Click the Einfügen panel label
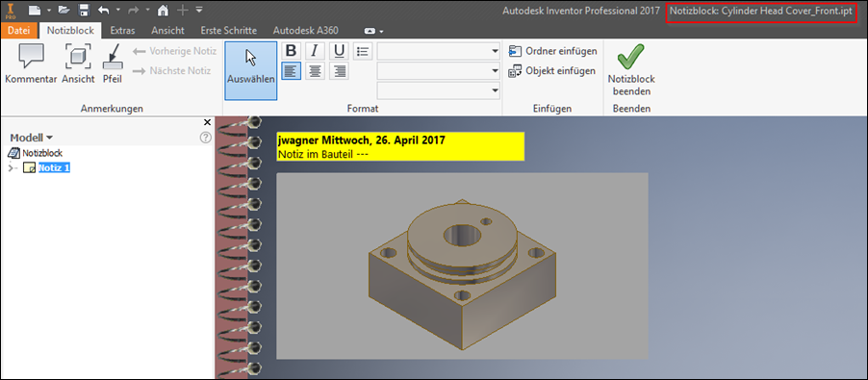The width and height of the screenshot is (868, 380). point(552,109)
